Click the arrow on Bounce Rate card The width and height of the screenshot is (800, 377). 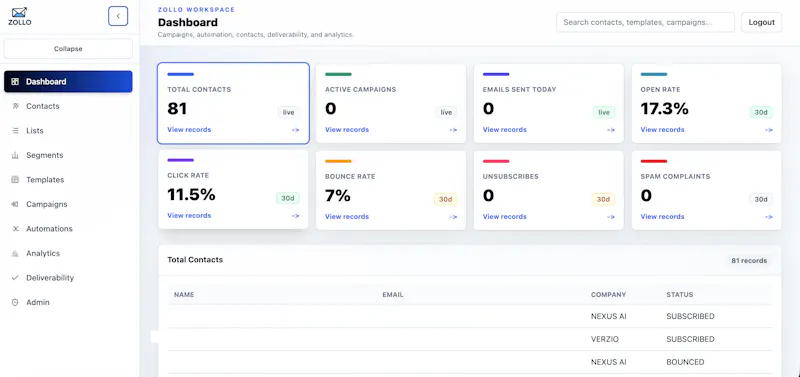[x=453, y=217]
